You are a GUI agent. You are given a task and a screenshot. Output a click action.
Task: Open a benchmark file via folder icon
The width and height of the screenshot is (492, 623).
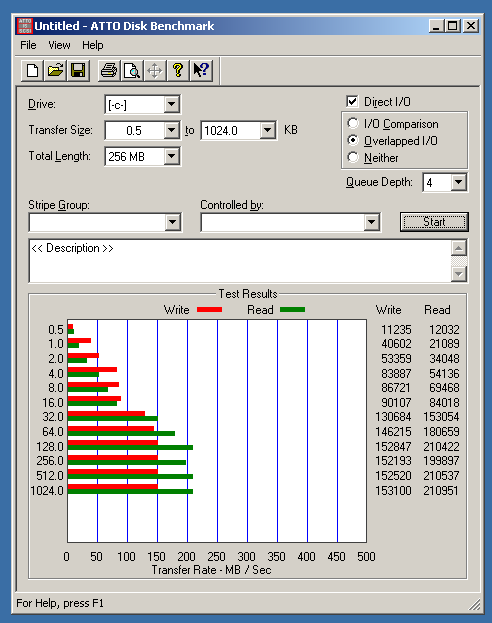(55, 71)
